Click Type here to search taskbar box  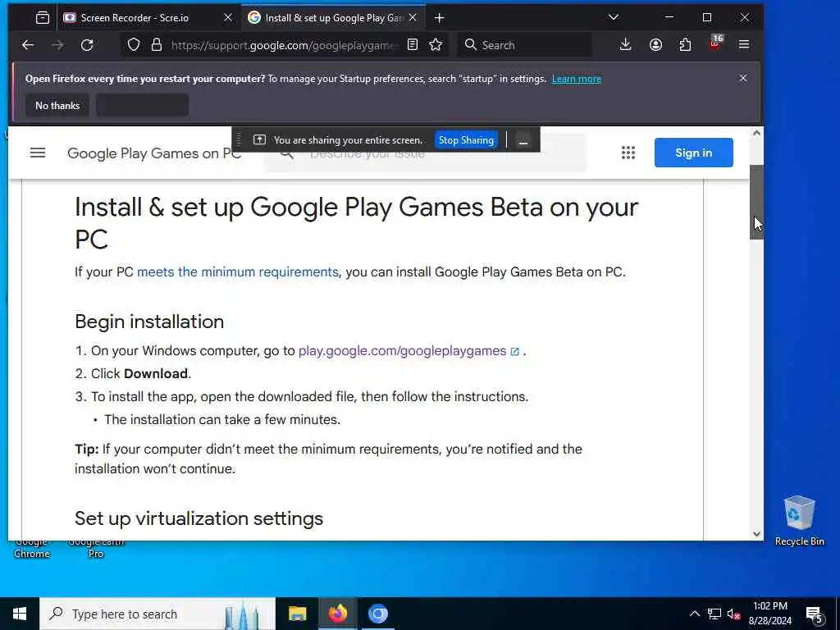point(158,614)
